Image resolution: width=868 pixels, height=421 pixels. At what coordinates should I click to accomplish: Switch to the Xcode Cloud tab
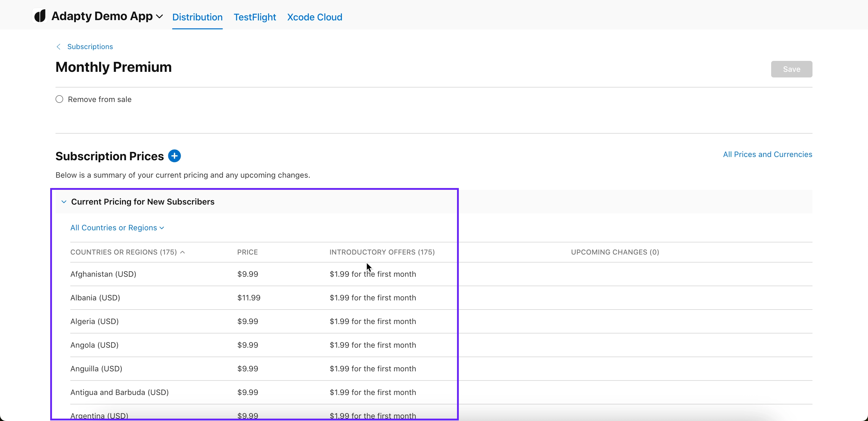(314, 17)
